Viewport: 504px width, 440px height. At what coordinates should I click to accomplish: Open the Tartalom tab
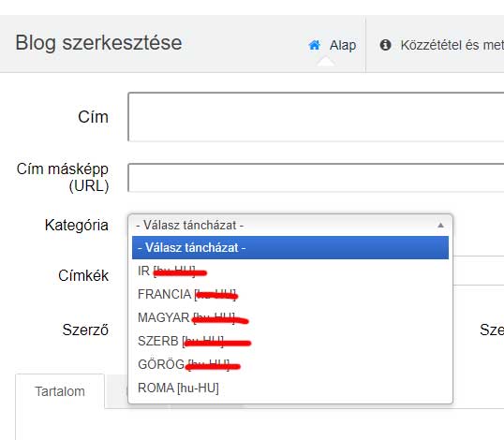click(x=60, y=391)
